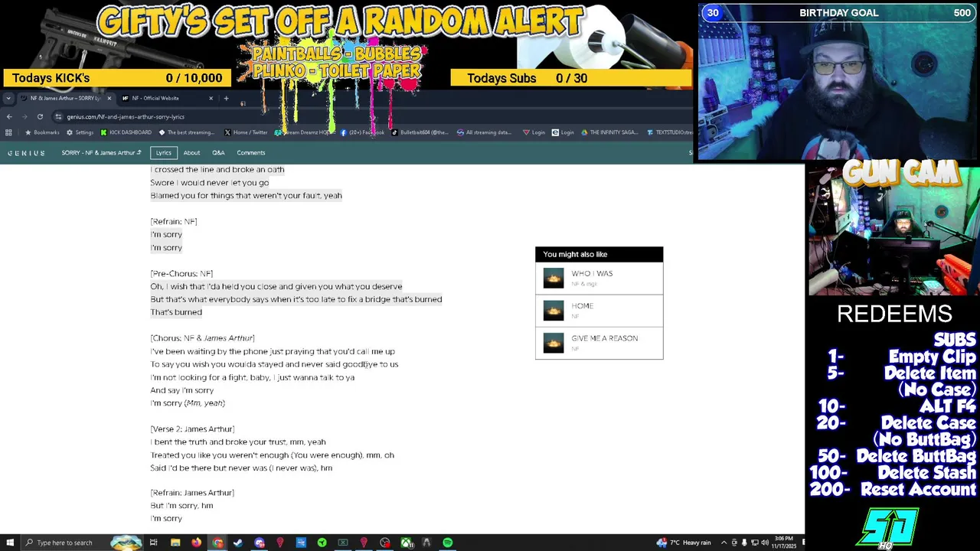Open the tab search dropdown arrow

click(x=8, y=98)
